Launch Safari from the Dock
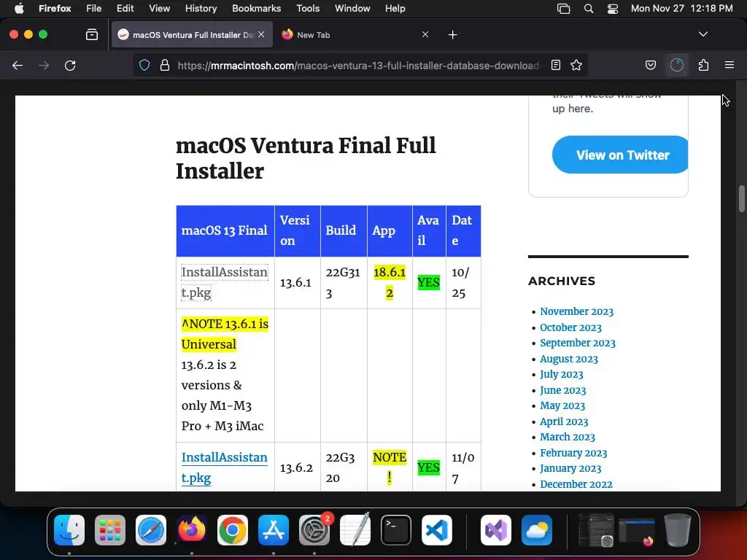This screenshot has width=747, height=560. [x=151, y=530]
